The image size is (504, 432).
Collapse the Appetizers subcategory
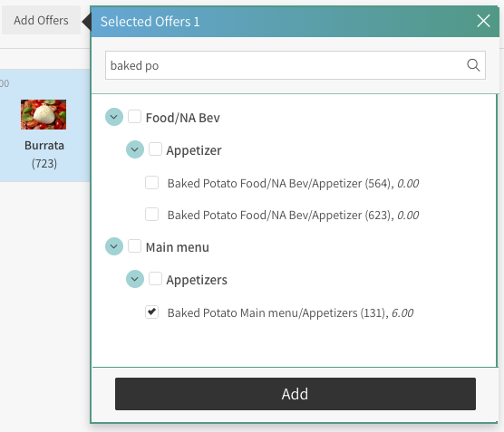[135, 279]
